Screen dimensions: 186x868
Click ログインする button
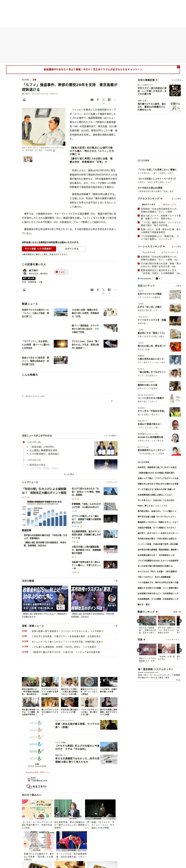[72, 249]
